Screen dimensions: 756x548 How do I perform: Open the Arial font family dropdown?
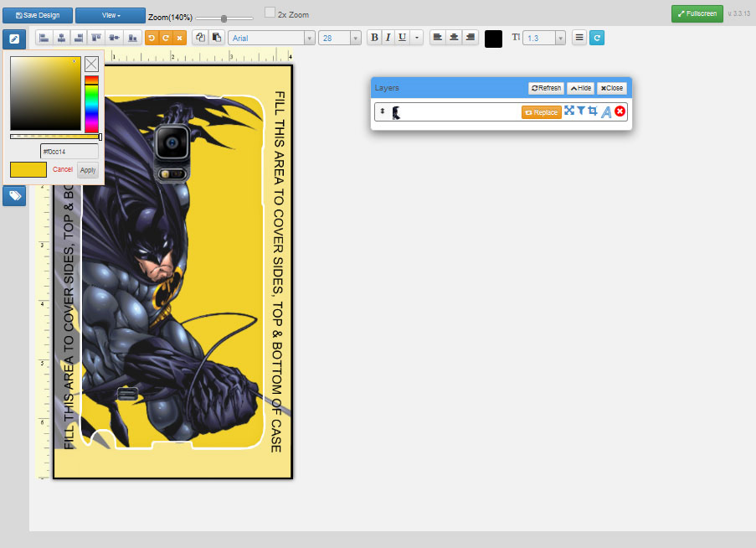click(271, 38)
